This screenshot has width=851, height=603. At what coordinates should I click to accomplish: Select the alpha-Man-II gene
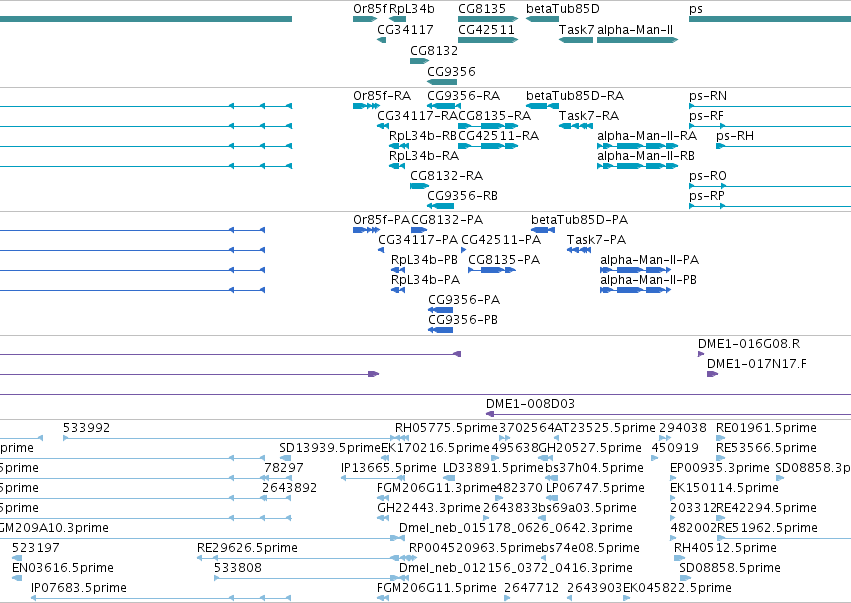pyautogui.click(x=637, y=40)
